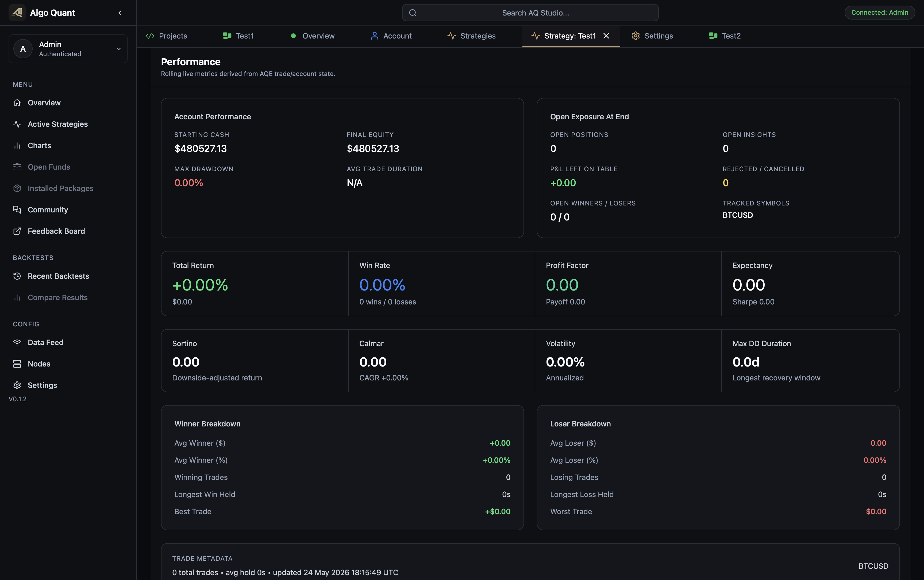
Task: Click the Strategies tab pulse icon
Action: coord(452,36)
